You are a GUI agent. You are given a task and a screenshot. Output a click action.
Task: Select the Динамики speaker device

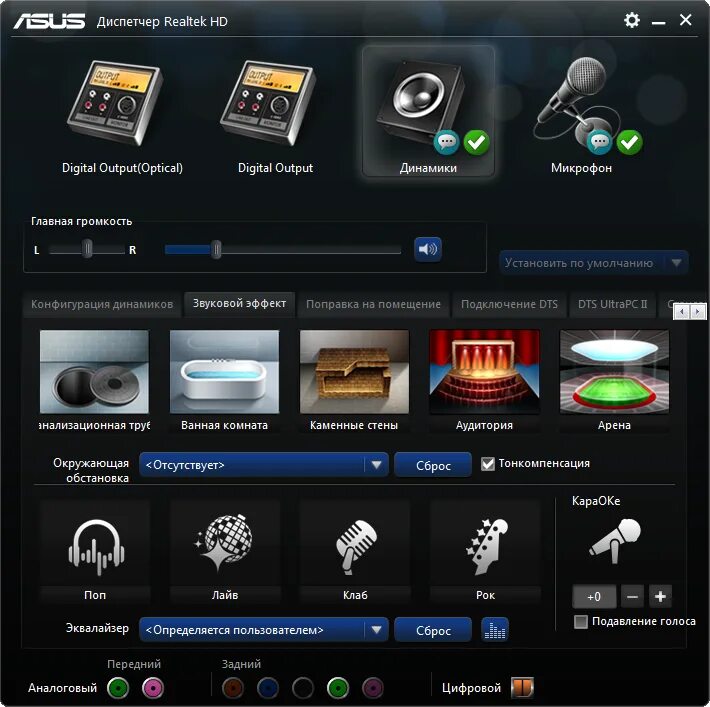(428, 111)
